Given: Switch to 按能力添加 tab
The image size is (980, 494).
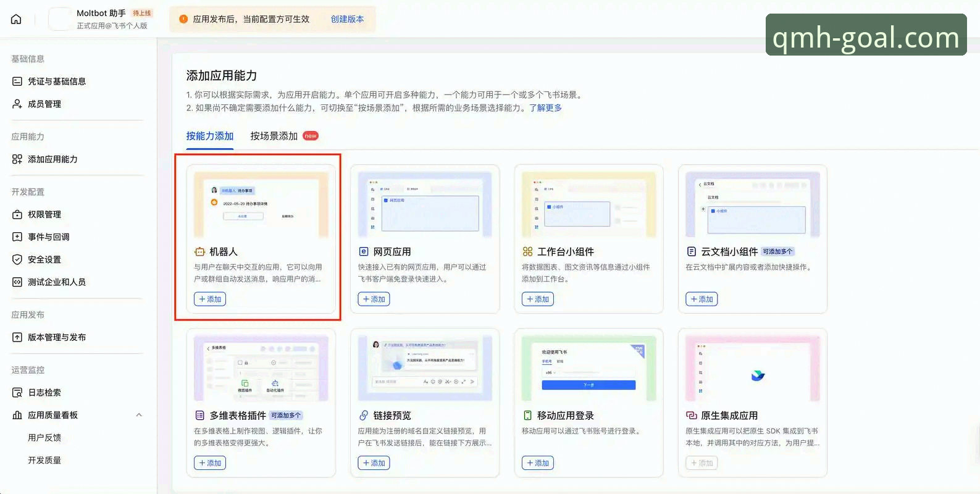Looking at the screenshot, I should coord(210,136).
